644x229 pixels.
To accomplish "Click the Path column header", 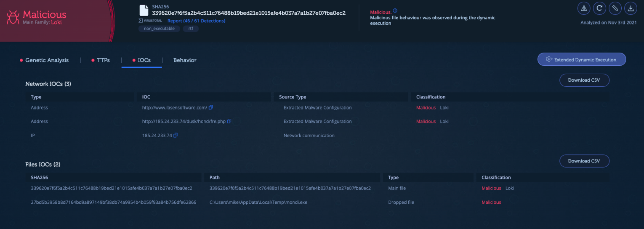I will (x=215, y=178).
